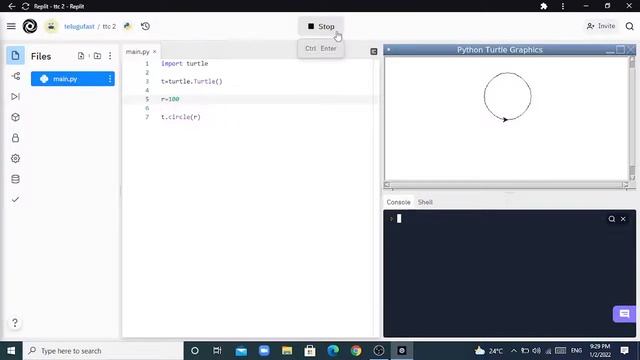Add a new file in Files panel
This screenshot has height=360, width=640.
pos(81,56)
